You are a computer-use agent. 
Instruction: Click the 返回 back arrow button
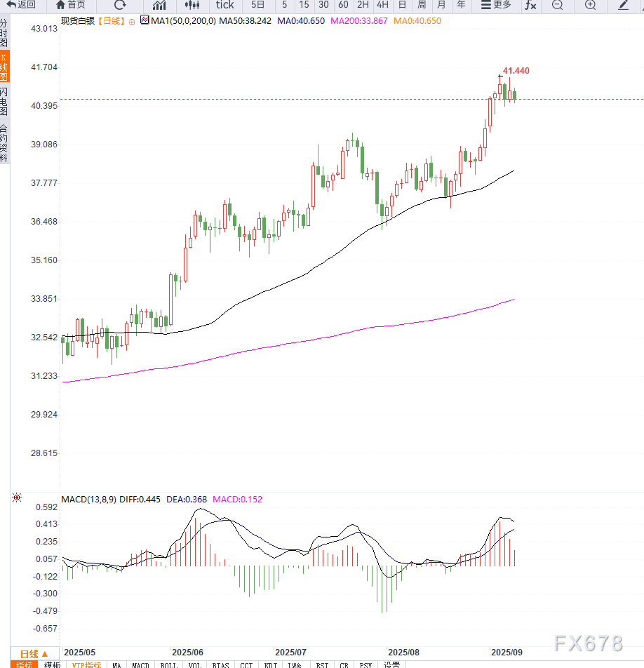pyautogui.click(x=21, y=5)
